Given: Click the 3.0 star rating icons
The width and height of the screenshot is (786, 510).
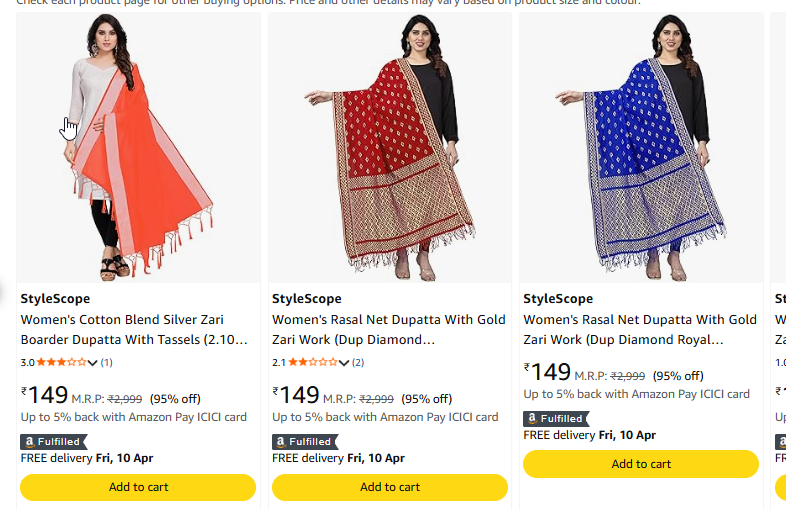Looking at the screenshot, I should point(62,362).
